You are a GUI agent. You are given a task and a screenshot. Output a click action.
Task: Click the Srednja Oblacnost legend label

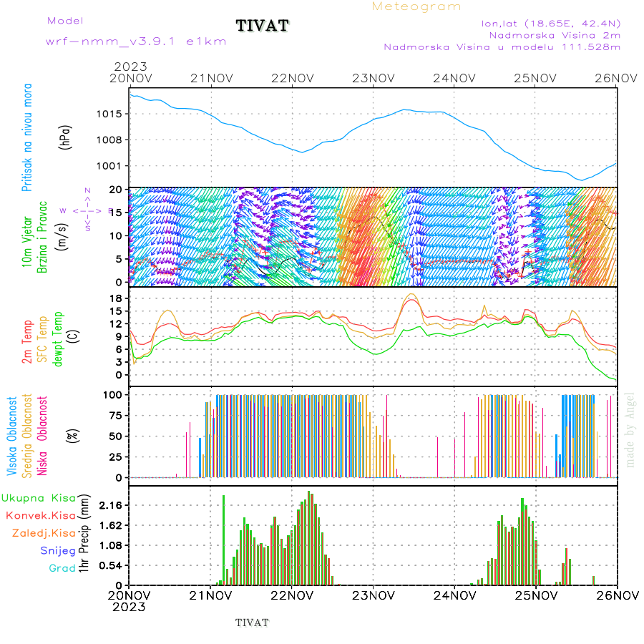(26, 436)
